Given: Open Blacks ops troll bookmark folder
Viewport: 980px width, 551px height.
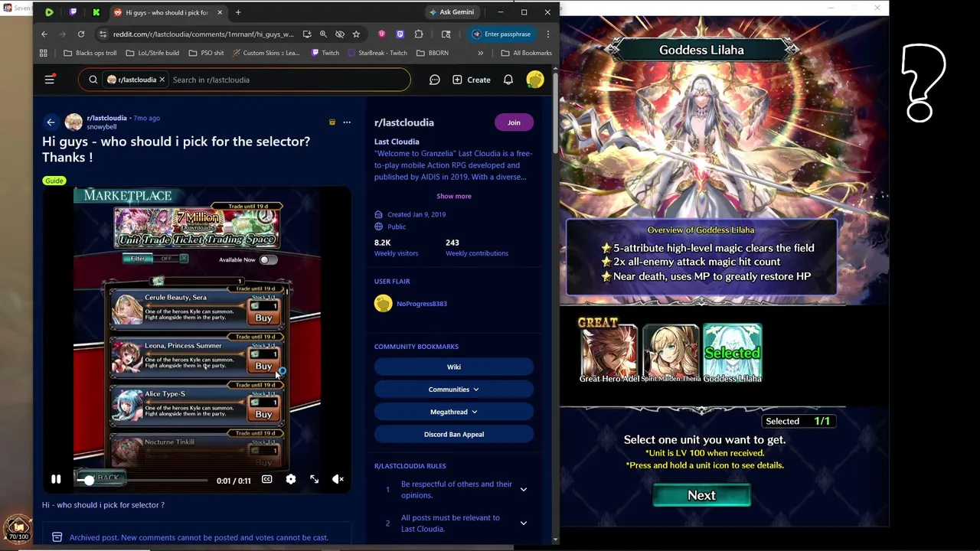Looking at the screenshot, I should 90,53.
